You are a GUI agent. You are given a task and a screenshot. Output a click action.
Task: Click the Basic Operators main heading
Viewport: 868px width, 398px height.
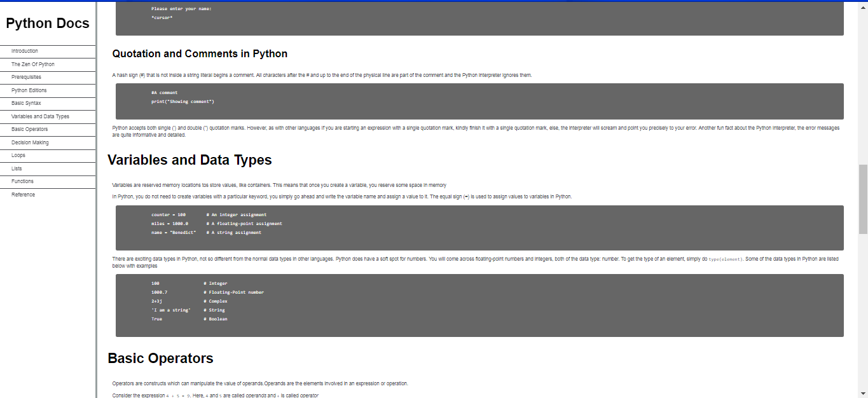point(160,359)
